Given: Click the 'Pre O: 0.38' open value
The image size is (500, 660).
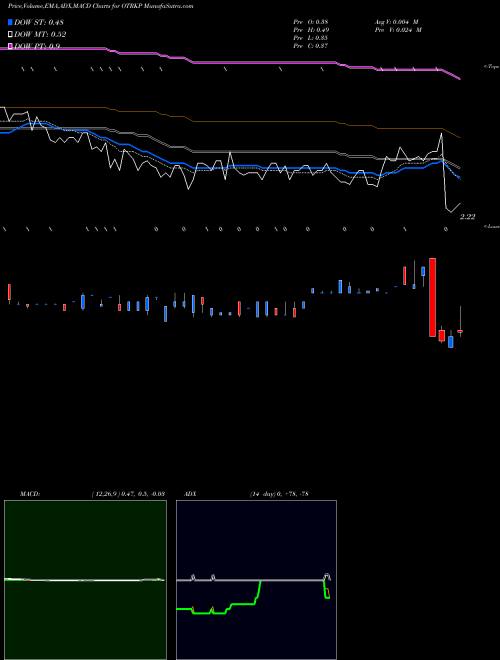Looking at the screenshot, I should coord(311,22).
